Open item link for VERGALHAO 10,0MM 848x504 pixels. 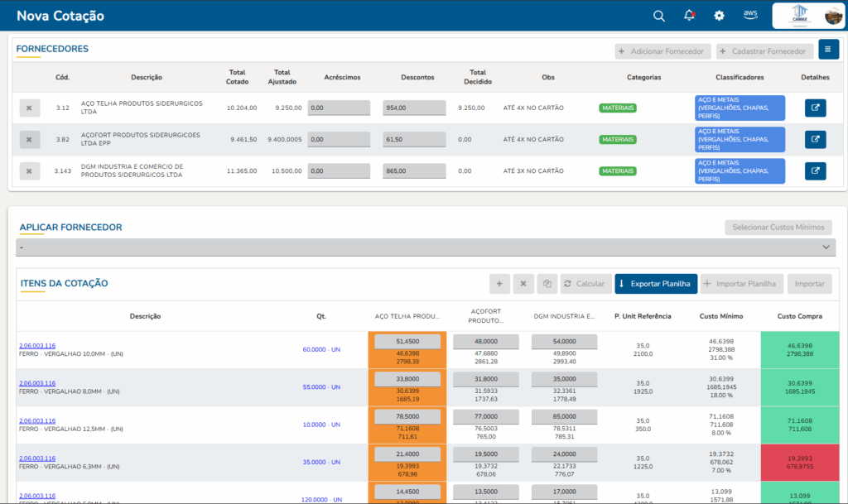click(x=37, y=346)
